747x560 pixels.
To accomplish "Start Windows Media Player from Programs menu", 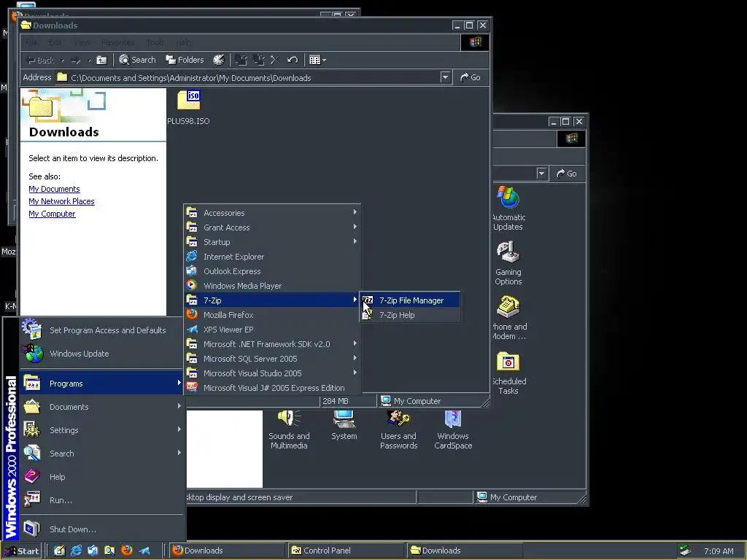I will click(272, 286).
